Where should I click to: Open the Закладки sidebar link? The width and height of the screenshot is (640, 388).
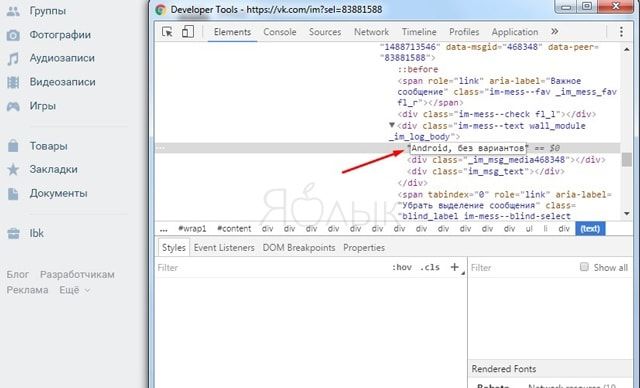click(53, 169)
